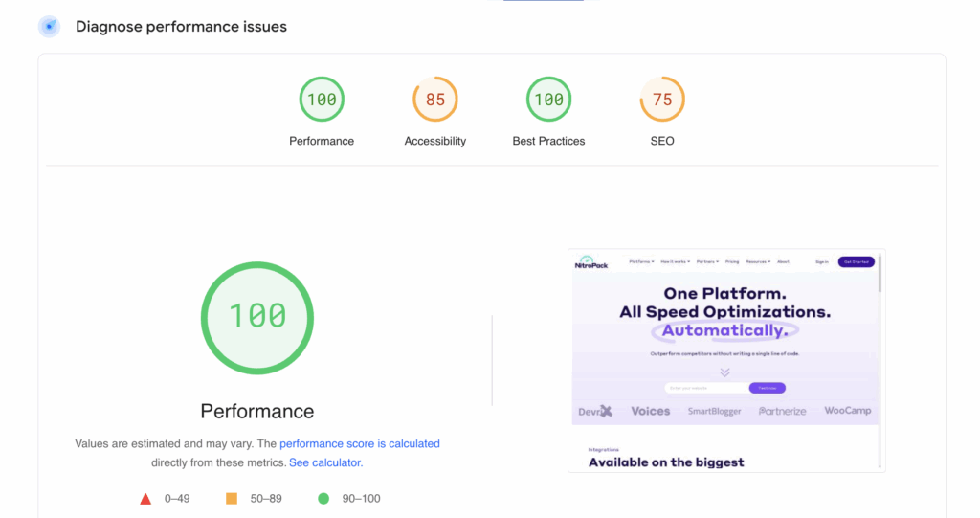The width and height of the screenshot is (980, 518).
Task: Click the green circle 90–100 legend icon
Action: pos(323,499)
